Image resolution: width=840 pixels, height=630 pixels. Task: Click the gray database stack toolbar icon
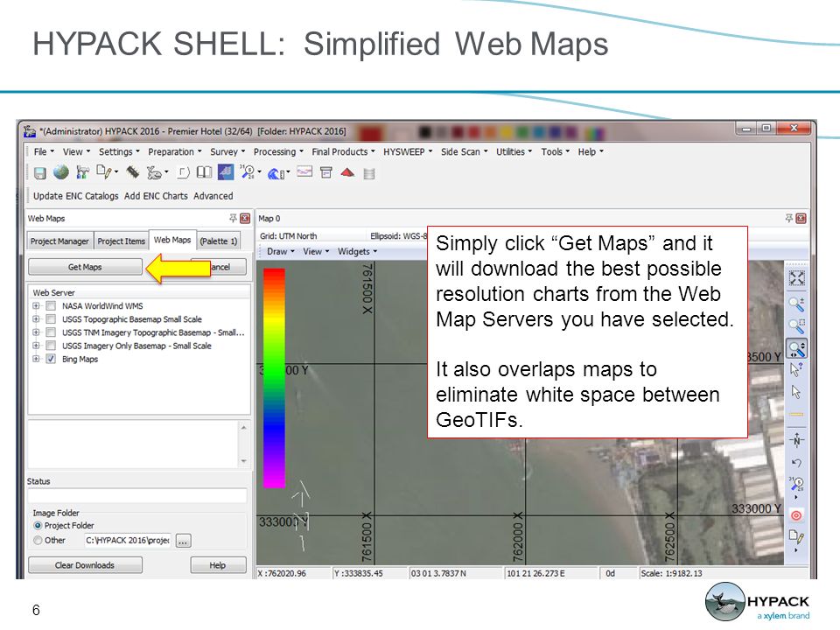coord(369,173)
